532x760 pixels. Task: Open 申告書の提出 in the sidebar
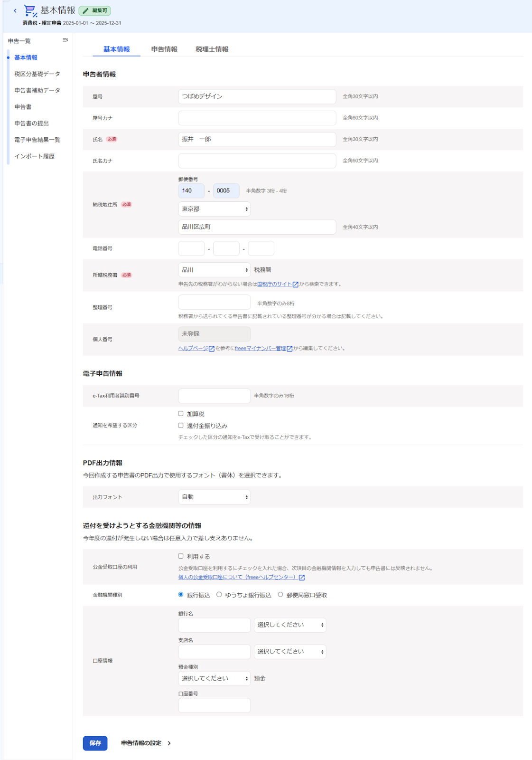pyautogui.click(x=32, y=123)
